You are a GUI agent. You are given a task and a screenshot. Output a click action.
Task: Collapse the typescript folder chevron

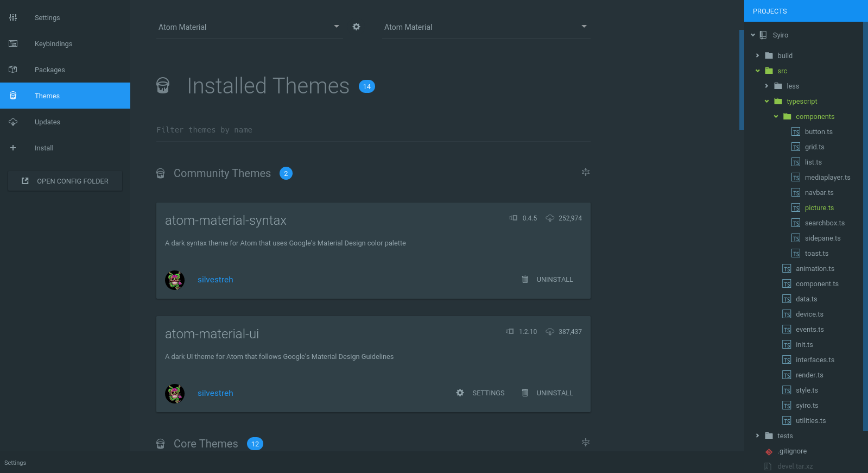click(767, 101)
